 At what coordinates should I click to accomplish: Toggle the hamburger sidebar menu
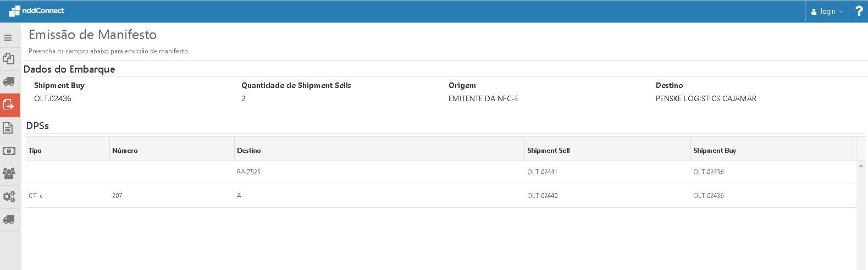point(8,38)
